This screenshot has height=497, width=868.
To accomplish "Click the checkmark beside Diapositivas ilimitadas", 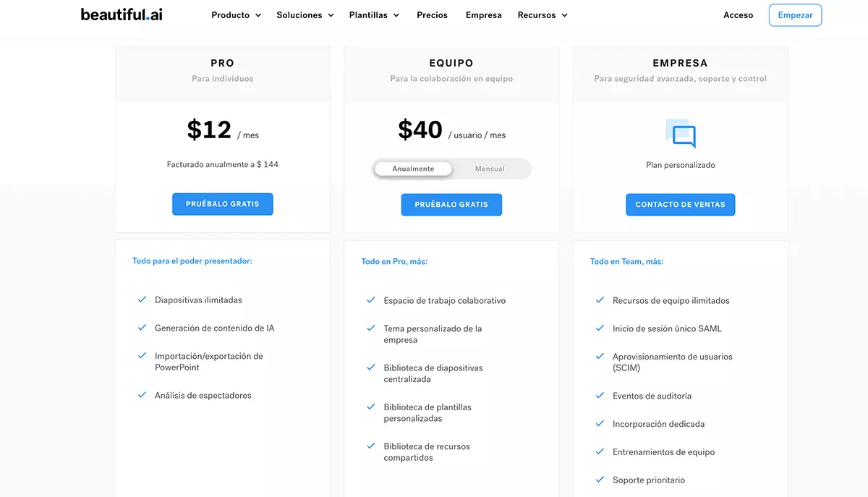I will [x=142, y=299].
